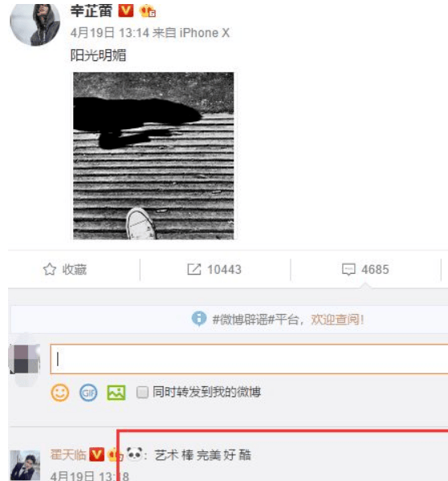The height and width of the screenshot is (481, 448).
Task: Click the membership crown badge beside poster name
Action: point(148,11)
